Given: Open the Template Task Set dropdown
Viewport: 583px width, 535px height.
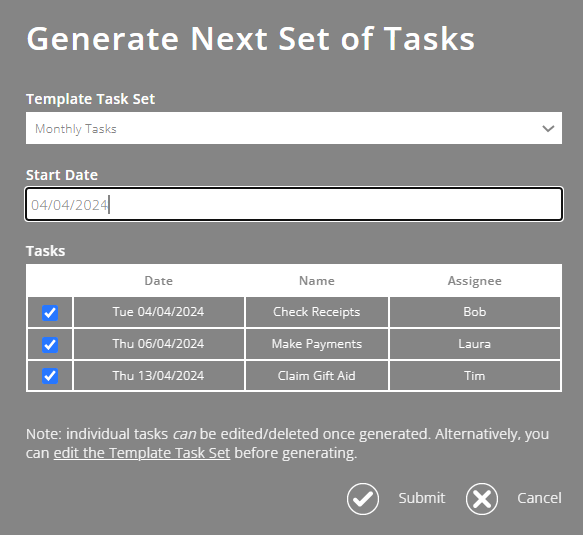Looking at the screenshot, I should pos(294,128).
